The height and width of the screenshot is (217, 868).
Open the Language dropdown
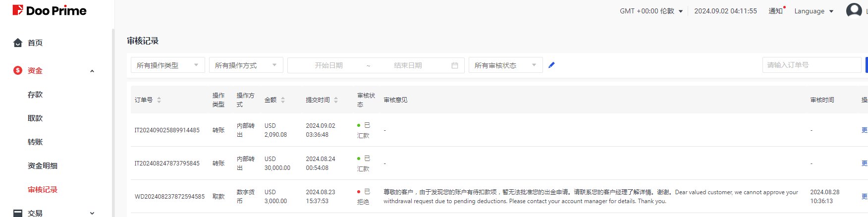coord(814,11)
